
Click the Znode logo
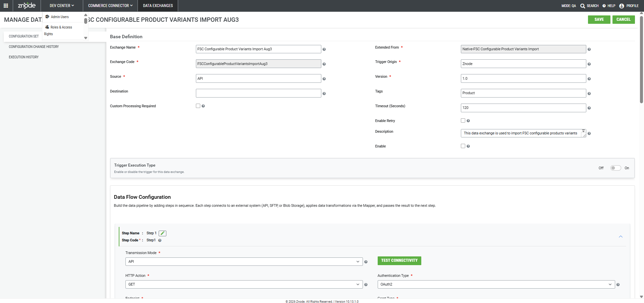pyautogui.click(x=26, y=6)
